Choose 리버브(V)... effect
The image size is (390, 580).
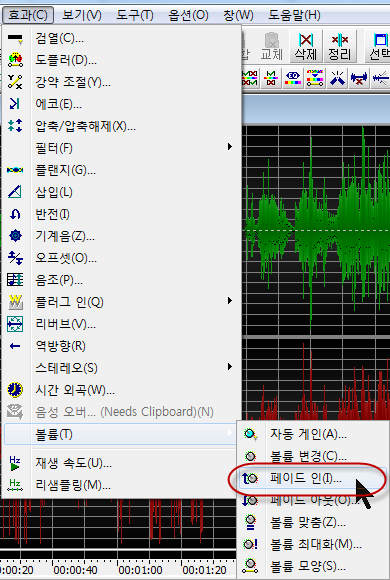point(122,324)
